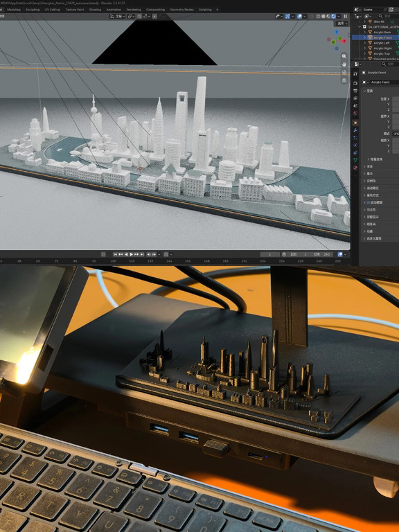Toggle camera view with the camera gizmo

(344, 72)
